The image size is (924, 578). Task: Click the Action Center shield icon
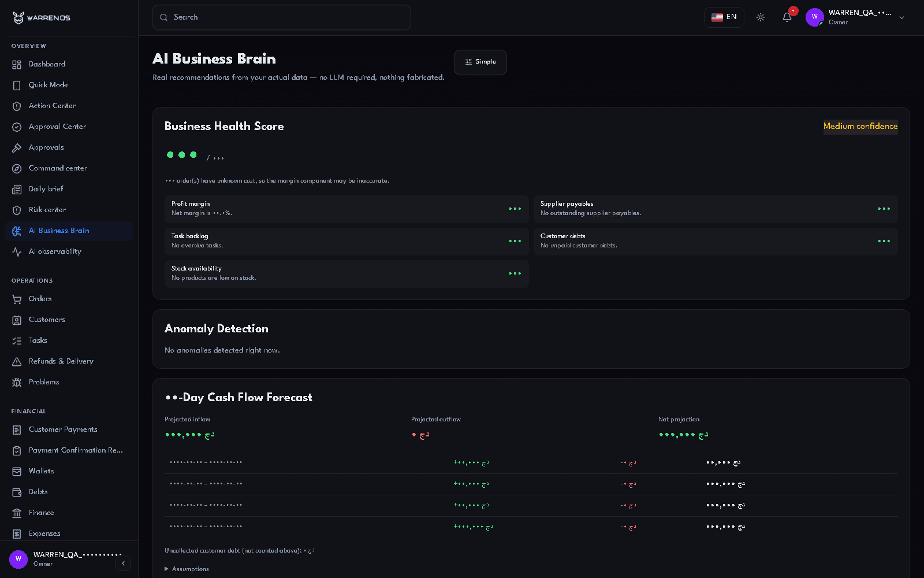coord(17,106)
